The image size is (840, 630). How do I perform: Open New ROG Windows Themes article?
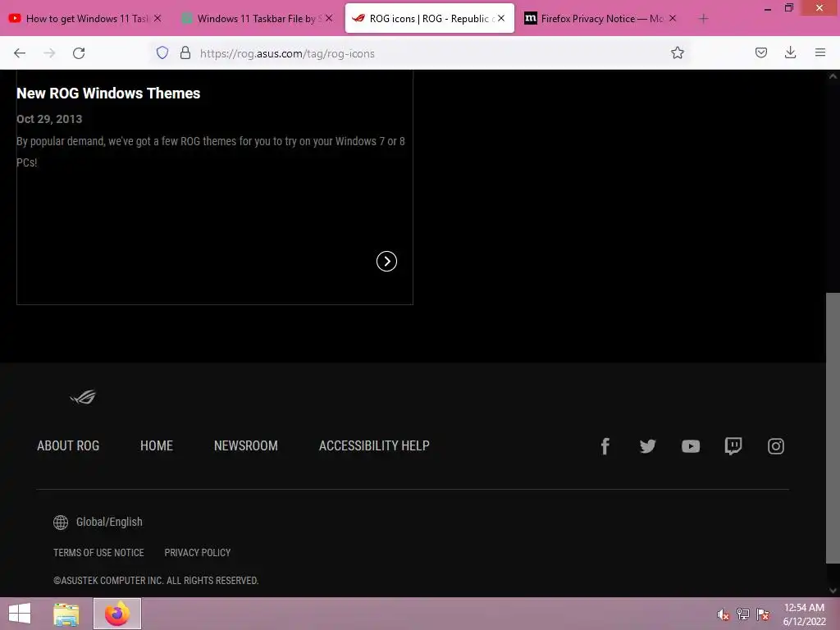click(108, 94)
